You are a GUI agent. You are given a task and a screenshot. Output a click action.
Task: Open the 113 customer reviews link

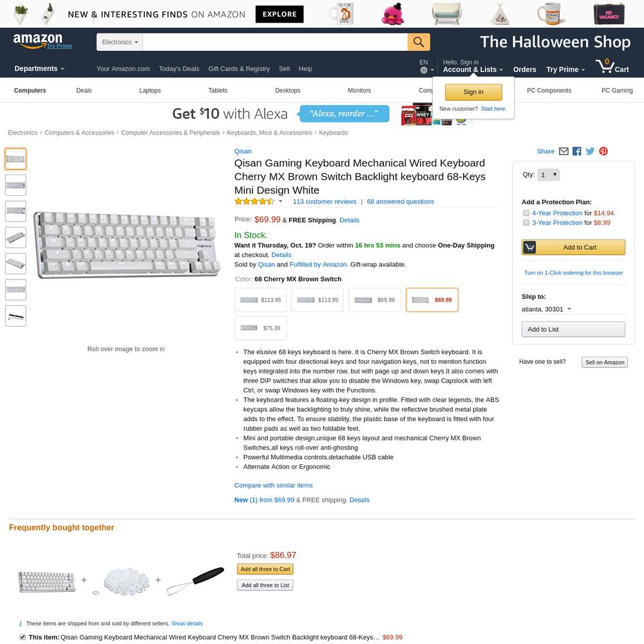pyautogui.click(x=325, y=202)
